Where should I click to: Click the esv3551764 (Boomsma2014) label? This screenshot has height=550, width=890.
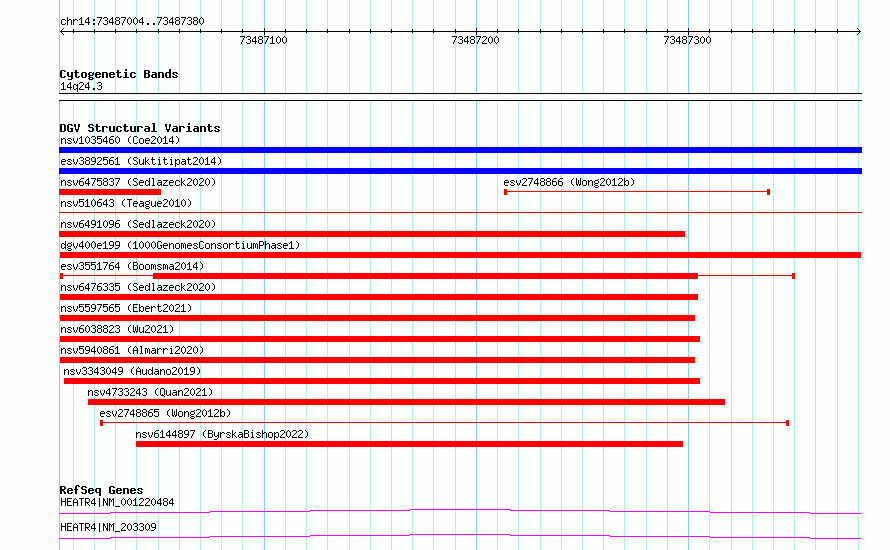coord(132,266)
